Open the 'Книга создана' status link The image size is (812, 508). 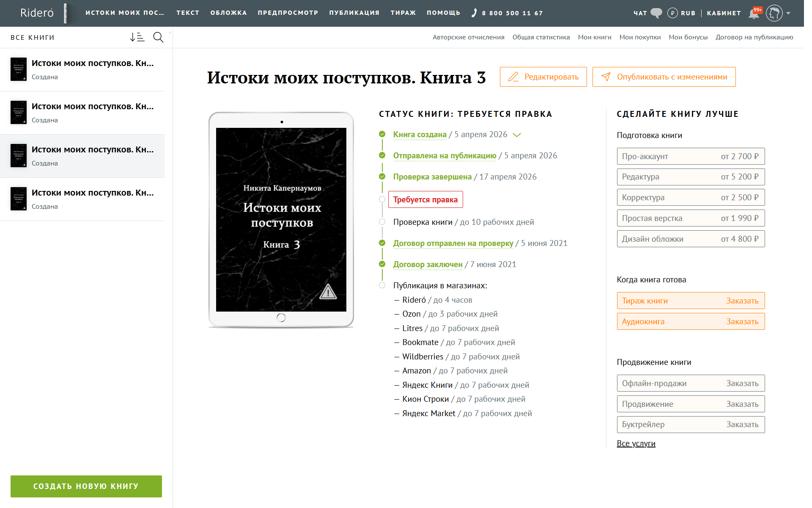[x=420, y=135]
